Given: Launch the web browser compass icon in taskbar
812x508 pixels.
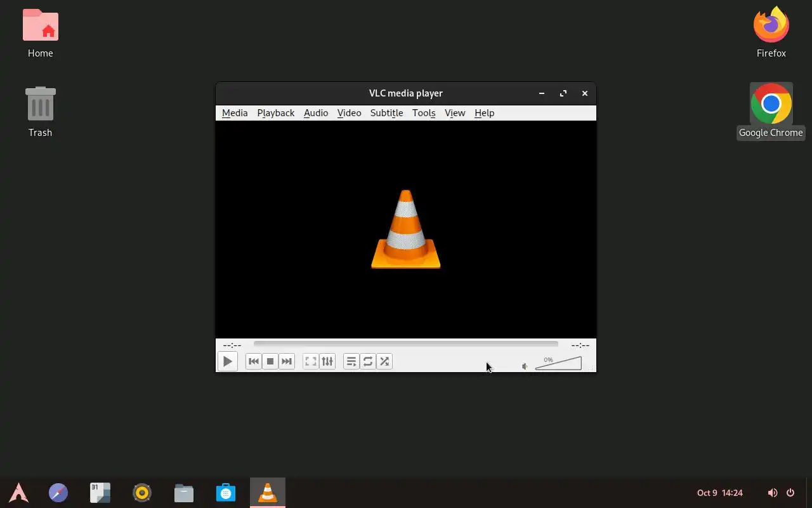Looking at the screenshot, I should click(x=58, y=493).
